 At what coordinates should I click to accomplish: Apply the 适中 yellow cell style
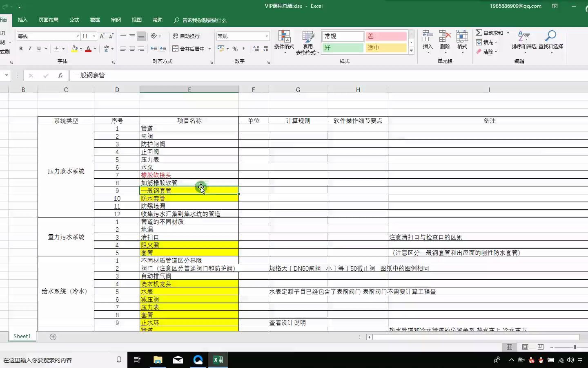point(386,48)
